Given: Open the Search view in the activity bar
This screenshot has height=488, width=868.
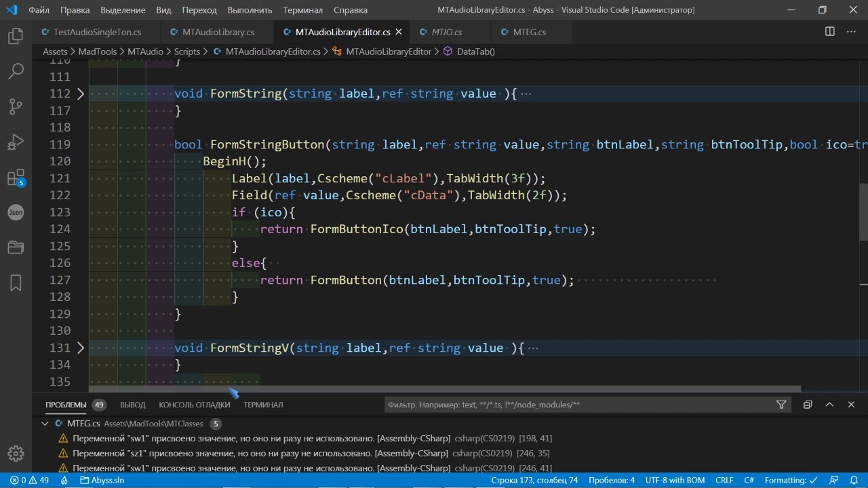Looking at the screenshot, I should (15, 71).
